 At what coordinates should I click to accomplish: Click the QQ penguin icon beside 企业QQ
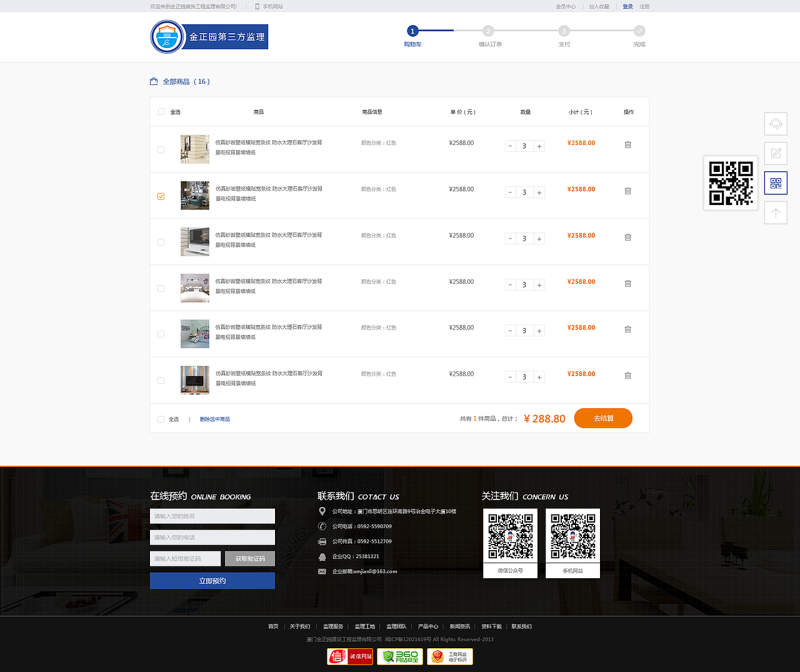[x=322, y=556]
